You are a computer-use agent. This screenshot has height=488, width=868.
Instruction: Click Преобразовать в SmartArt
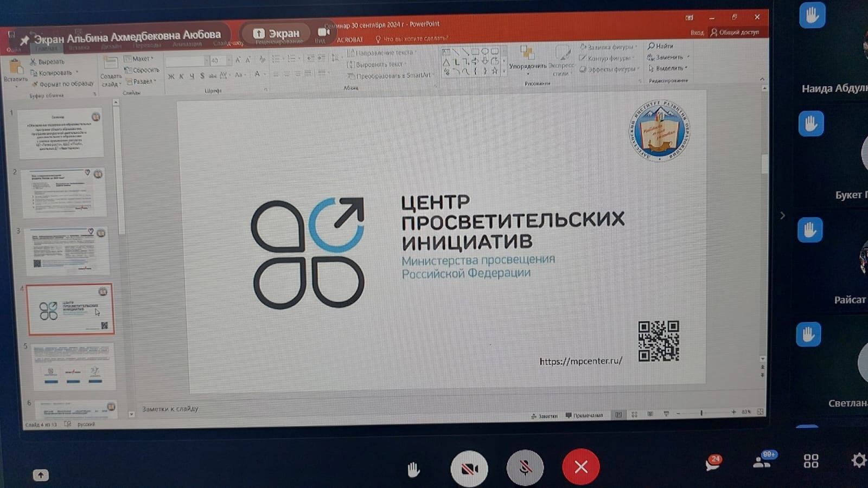tap(391, 75)
